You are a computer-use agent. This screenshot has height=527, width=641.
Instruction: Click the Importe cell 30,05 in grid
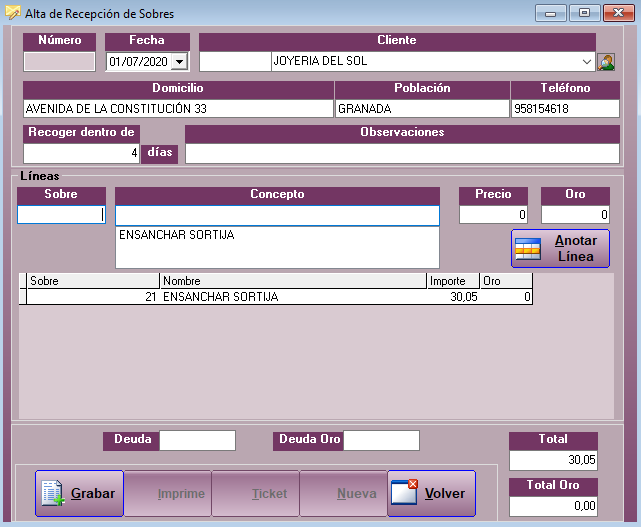[x=453, y=297]
